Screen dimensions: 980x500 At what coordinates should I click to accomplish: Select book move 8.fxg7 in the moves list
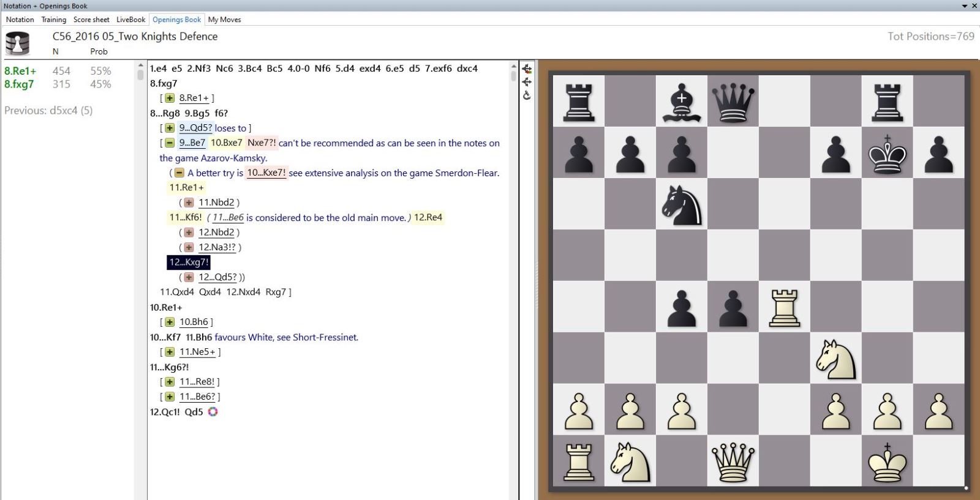(x=19, y=84)
